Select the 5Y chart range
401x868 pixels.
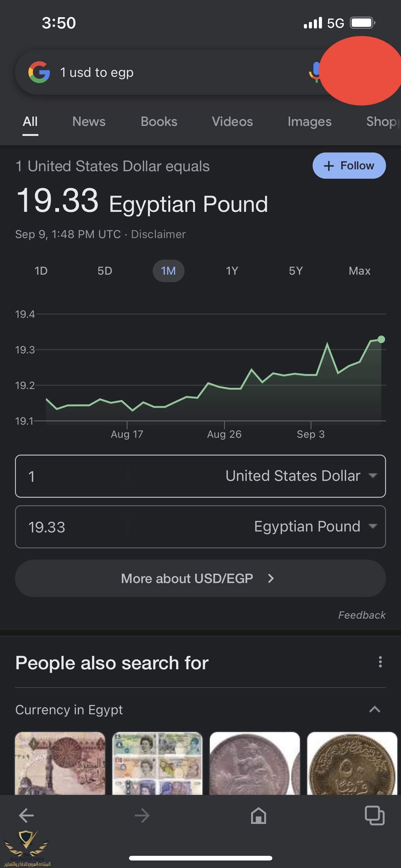tap(296, 271)
